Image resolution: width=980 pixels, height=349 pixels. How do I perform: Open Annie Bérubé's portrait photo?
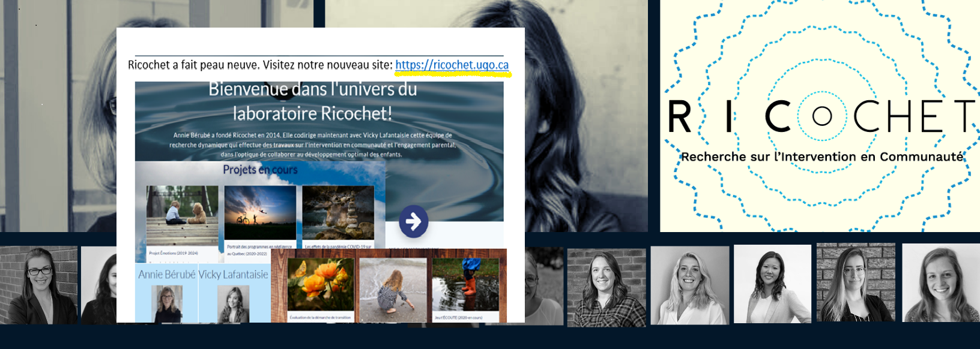click(168, 304)
